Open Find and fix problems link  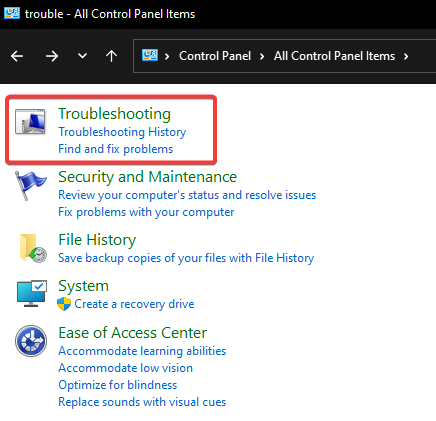[x=116, y=149]
